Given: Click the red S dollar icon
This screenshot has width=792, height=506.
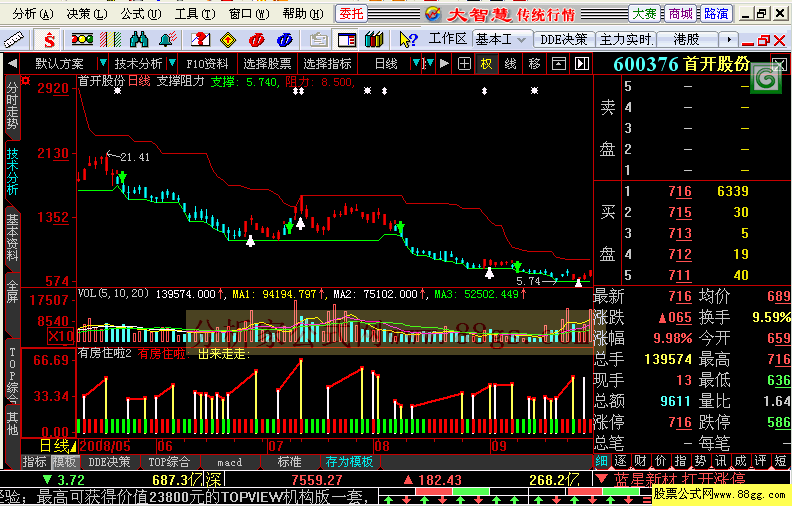Looking at the screenshot, I should pos(49,39).
